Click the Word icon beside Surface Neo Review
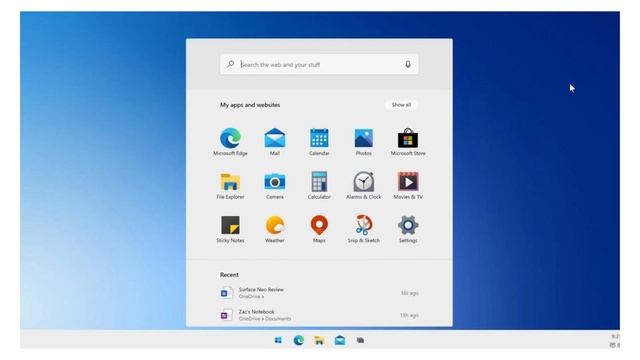Viewport: 640px width, 360px height. (x=226, y=293)
